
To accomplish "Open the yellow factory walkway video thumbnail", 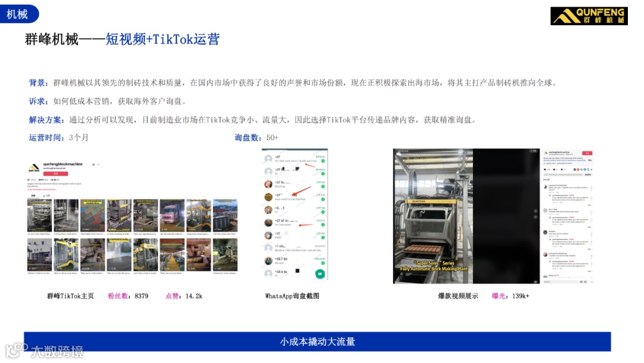I will pyautogui.click(x=172, y=255).
